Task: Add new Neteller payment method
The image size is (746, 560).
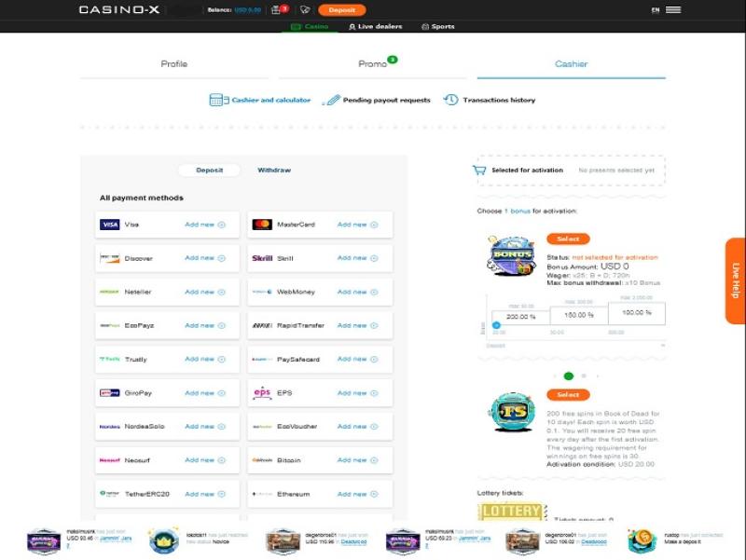Action: click(x=204, y=292)
